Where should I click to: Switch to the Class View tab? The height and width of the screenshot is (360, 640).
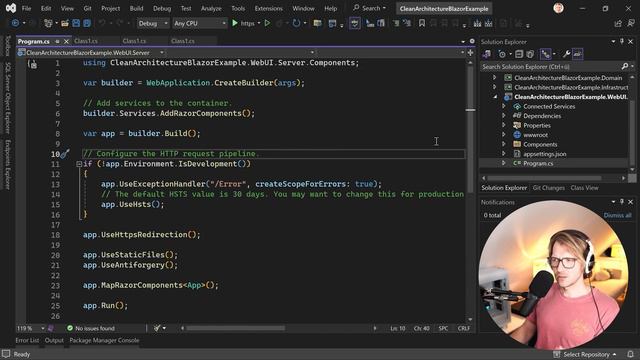tap(584, 188)
